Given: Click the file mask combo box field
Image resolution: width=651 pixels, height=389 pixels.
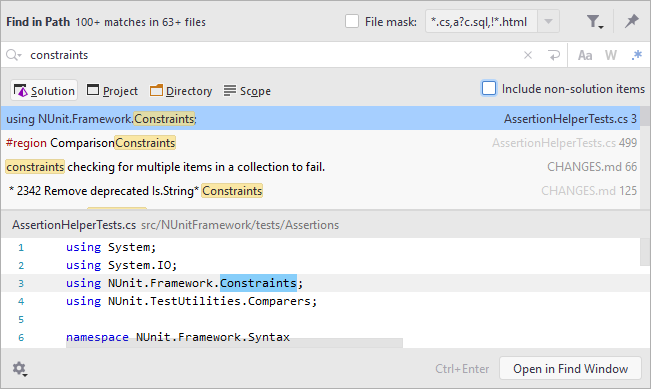Looking at the screenshot, I should pyautogui.click(x=481, y=21).
